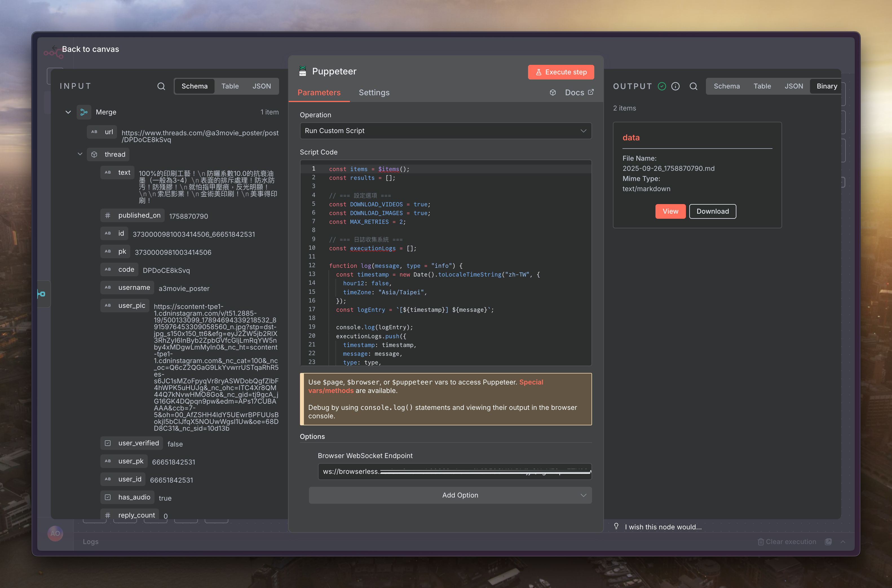
Task: Switch input view to JSON tab
Action: (261, 86)
